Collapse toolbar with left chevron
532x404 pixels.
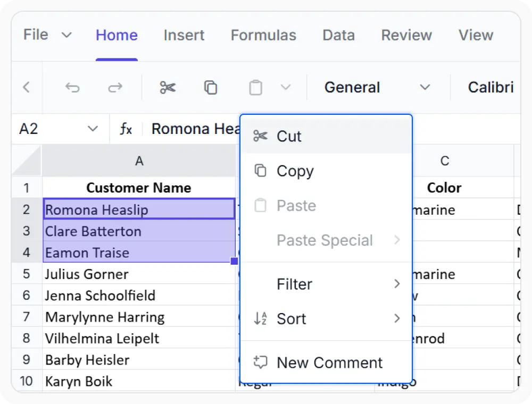27,87
